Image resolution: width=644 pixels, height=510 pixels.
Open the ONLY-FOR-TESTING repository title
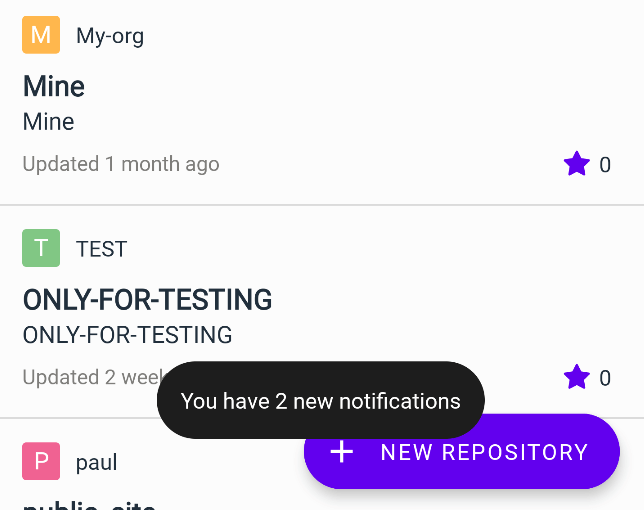[147, 299]
